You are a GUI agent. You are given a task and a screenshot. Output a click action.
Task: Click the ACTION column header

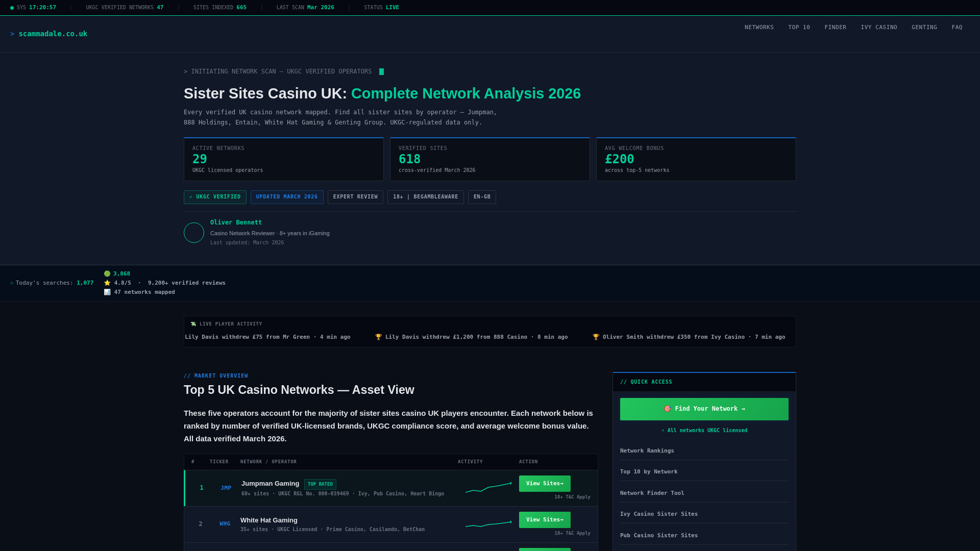(x=528, y=462)
